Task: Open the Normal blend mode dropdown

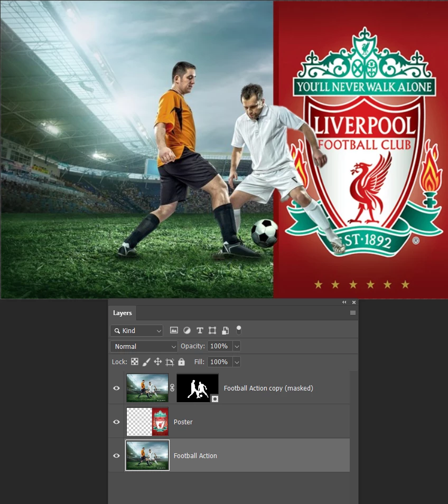Action: [x=144, y=346]
